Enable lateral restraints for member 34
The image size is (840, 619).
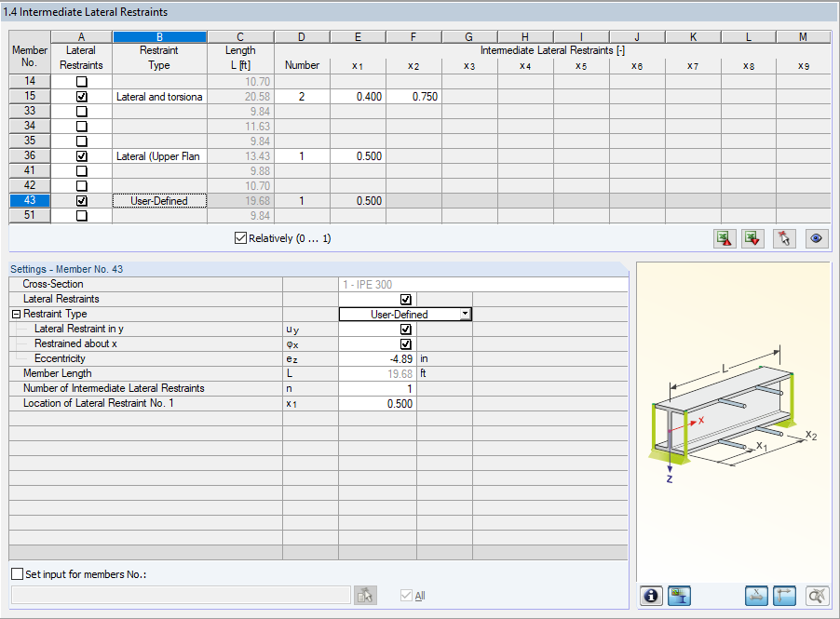pyautogui.click(x=81, y=127)
